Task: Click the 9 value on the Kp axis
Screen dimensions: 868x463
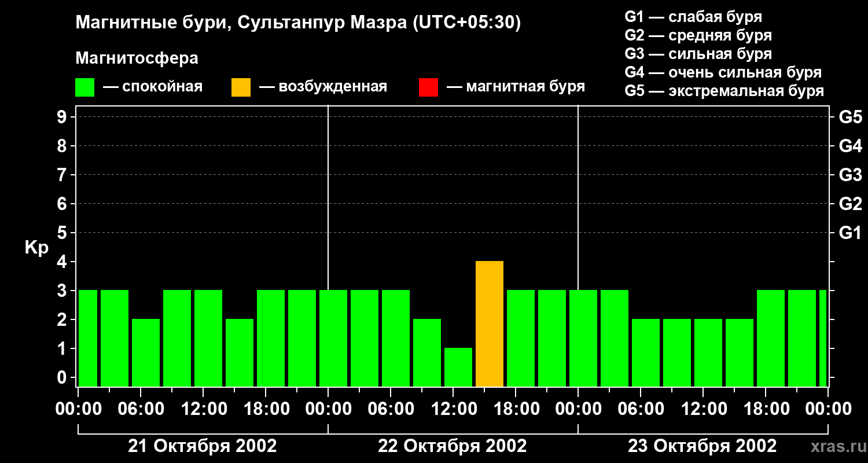Action: (x=63, y=117)
